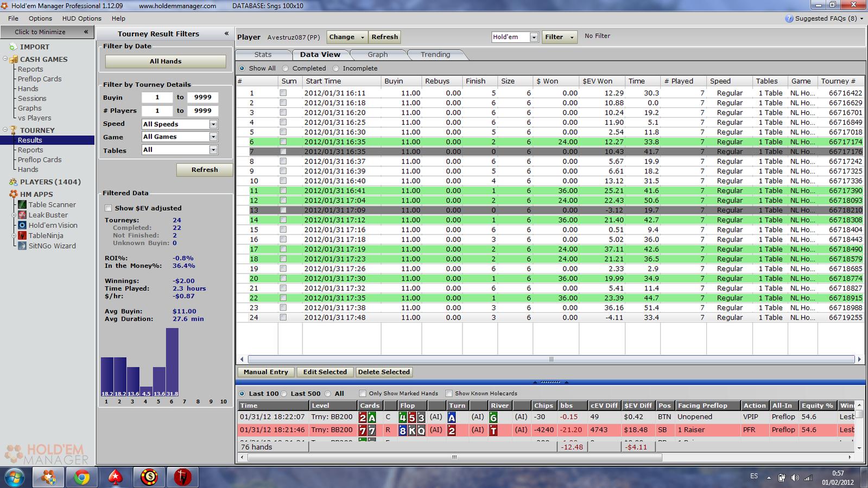The image size is (868, 488).
Task: Collapse the CASH GAMES tree node
Action: pos(5,59)
